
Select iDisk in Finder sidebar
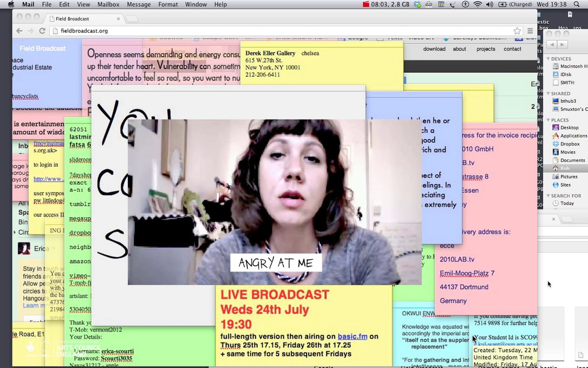562,74
